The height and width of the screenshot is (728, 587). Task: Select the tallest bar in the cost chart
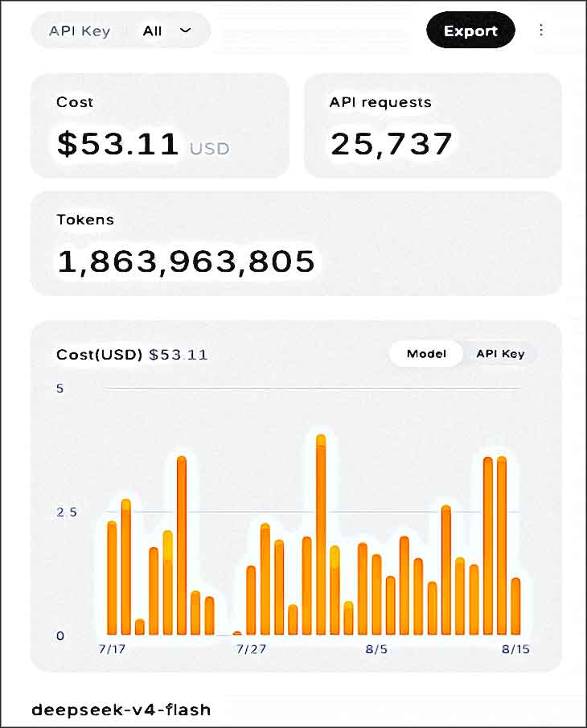click(321, 534)
